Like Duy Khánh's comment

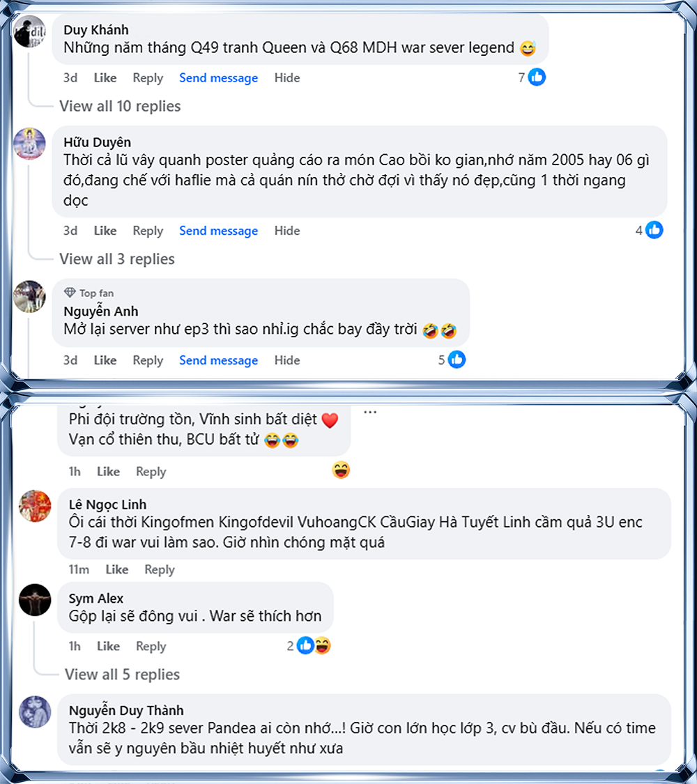click(105, 78)
